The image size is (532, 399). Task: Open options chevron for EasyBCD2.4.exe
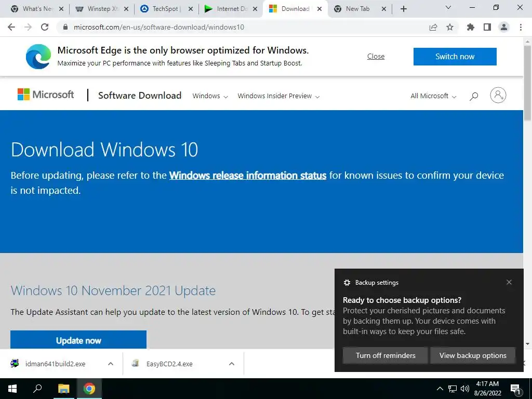click(x=232, y=364)
